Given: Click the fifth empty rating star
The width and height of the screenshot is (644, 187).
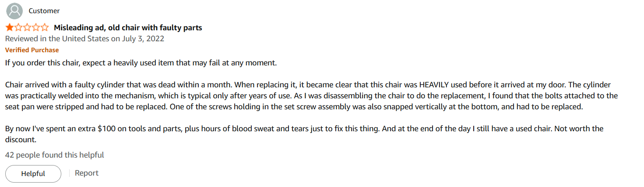Looking at the screenshot, I should [x=45, y=28].
